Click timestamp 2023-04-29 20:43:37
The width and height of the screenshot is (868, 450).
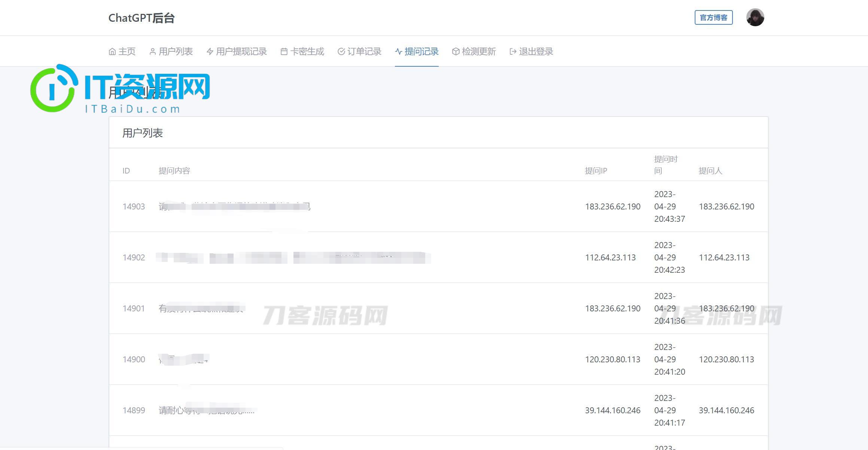point(670,206)
